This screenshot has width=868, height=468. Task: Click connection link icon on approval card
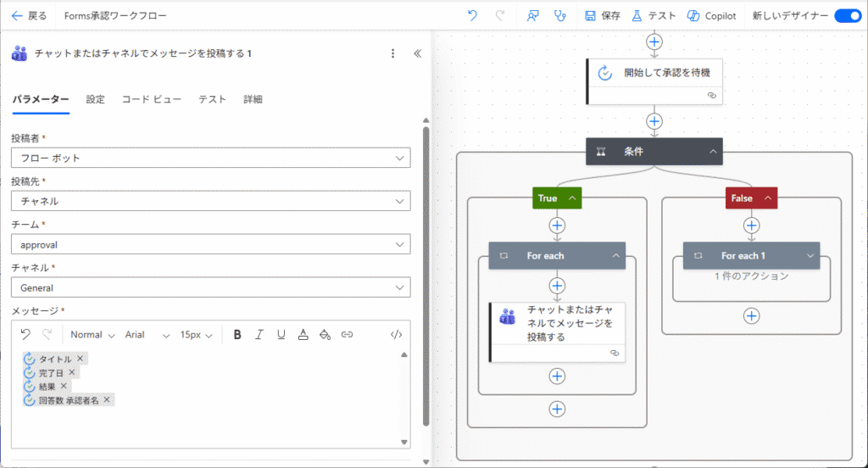tap(712, 95)
